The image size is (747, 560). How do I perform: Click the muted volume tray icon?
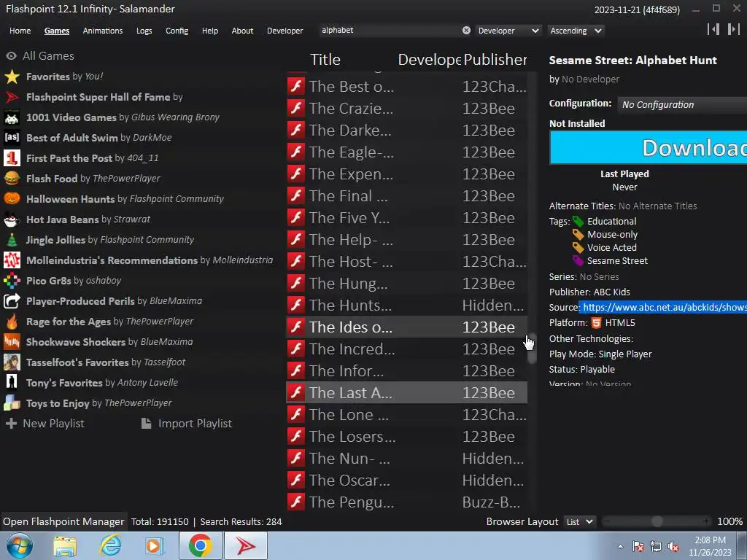point(673,546)
